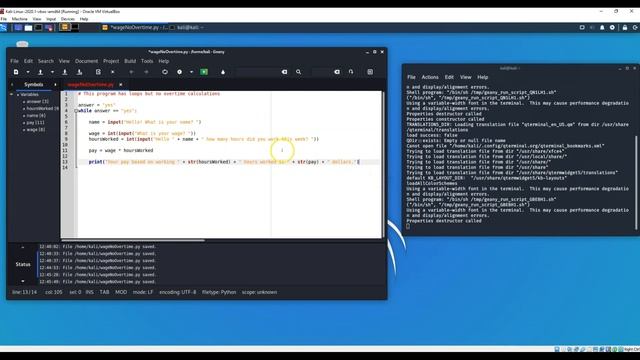Image resolution: width=640 pixels, height=360 pixels.
Task: Open Geany File menu
Action: click(14, 61)
